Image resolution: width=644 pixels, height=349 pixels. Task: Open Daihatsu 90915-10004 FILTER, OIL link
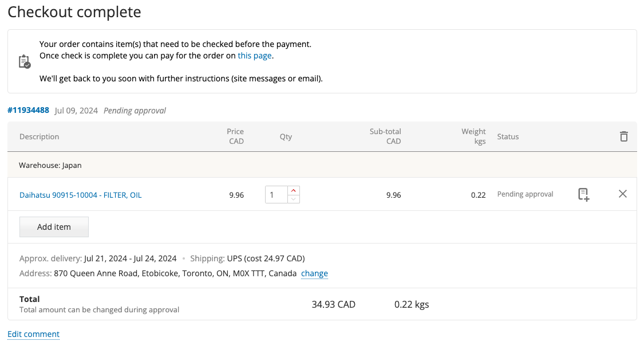point(80,195)
